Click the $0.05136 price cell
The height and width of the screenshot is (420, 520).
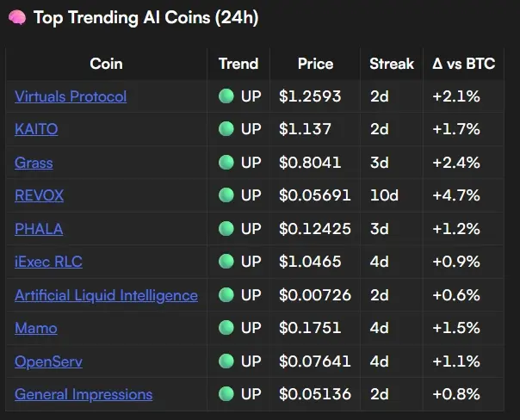(x=315, y=394)
